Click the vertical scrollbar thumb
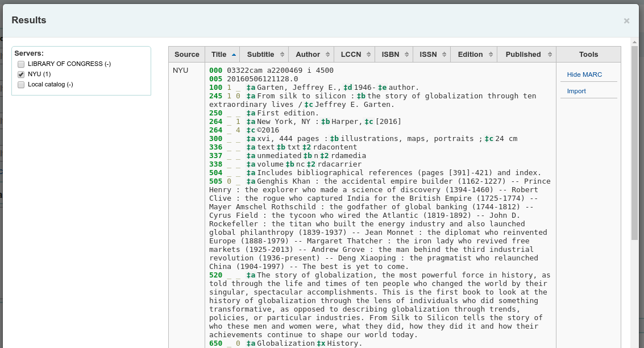 [634, 142]
